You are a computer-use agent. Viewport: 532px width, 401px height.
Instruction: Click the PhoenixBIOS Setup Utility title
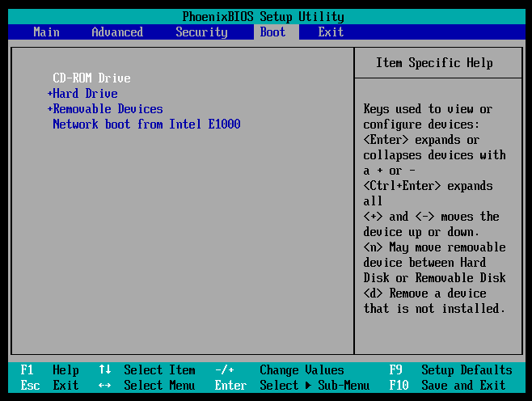click(x=264, y=16)
